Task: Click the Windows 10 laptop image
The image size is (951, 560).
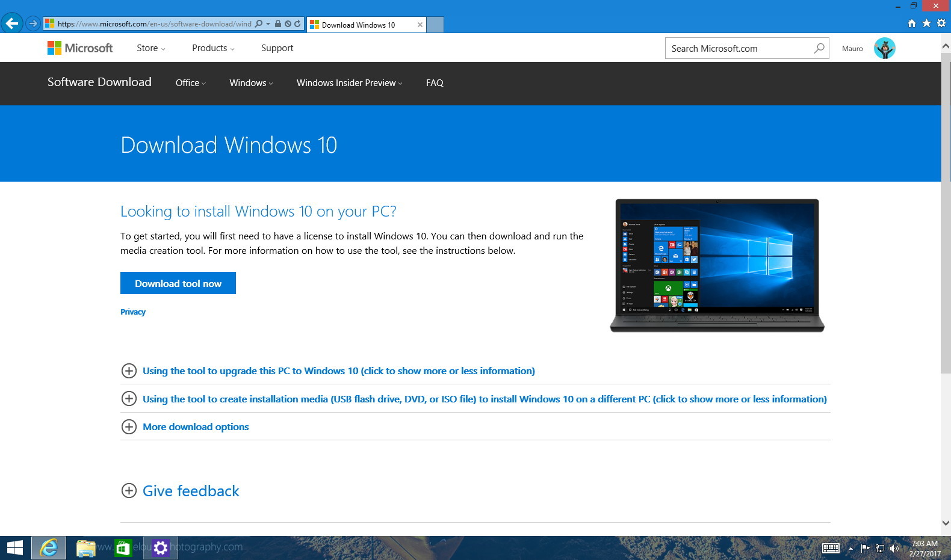Action: click(x=717, y=265)
